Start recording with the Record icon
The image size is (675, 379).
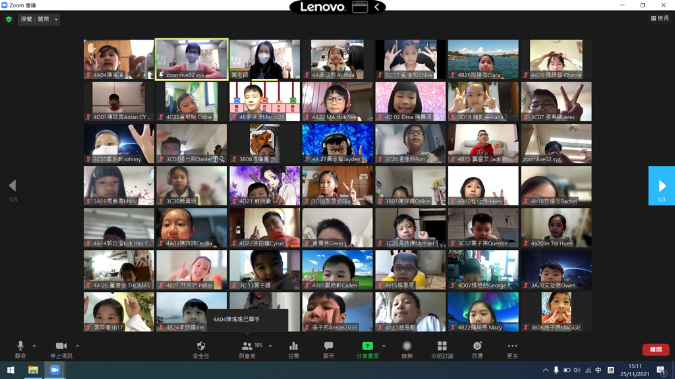pyautogui.click(x=407, y=346)
